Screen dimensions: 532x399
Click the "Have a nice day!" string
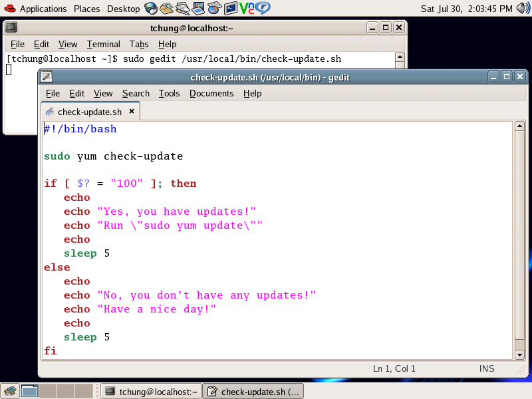(156, 309)
